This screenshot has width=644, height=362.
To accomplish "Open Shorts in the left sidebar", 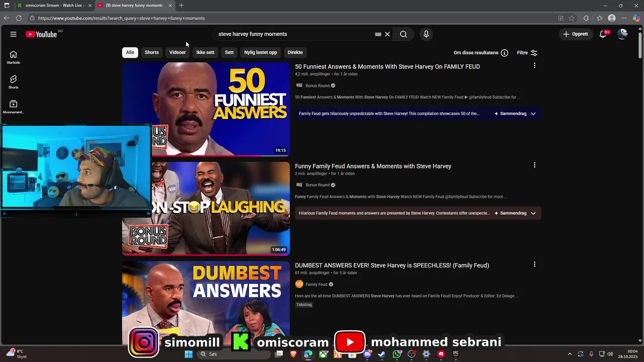I will click(14, 82).
